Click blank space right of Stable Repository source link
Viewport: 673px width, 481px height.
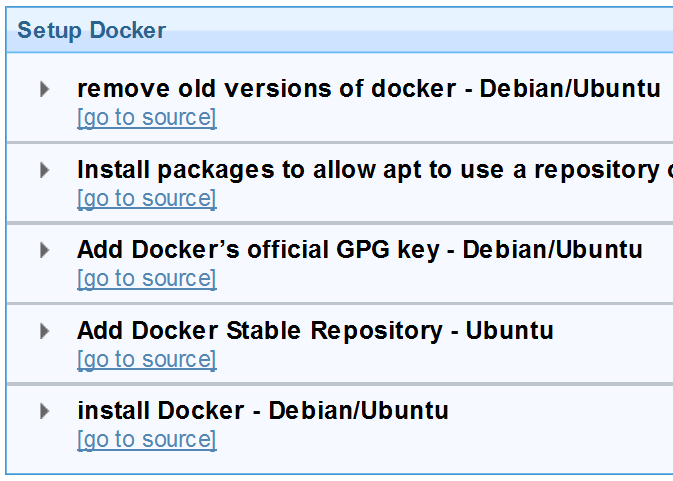pyautogui.click(x=442, y=360)
